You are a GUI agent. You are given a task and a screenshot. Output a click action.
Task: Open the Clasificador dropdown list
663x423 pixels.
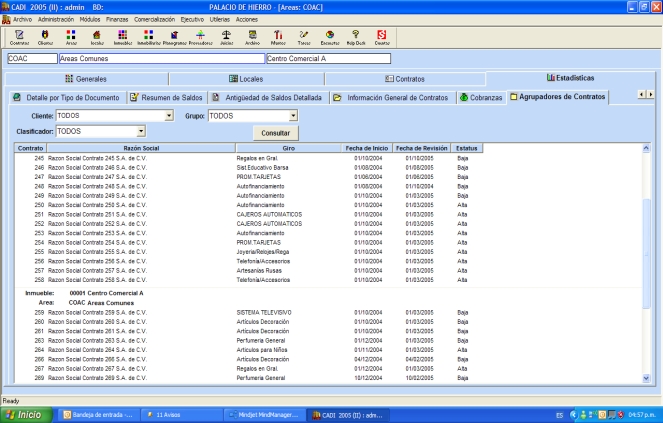(141, 131)
